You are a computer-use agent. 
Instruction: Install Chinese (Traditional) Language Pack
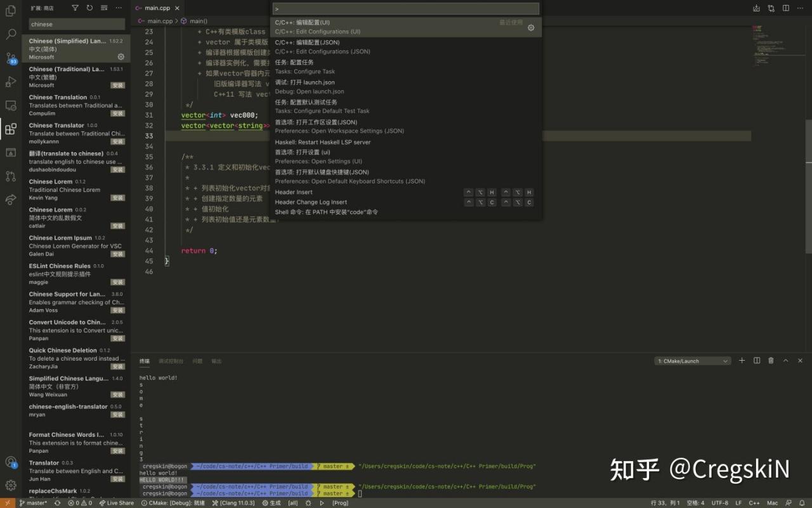(x=118, y=85)
